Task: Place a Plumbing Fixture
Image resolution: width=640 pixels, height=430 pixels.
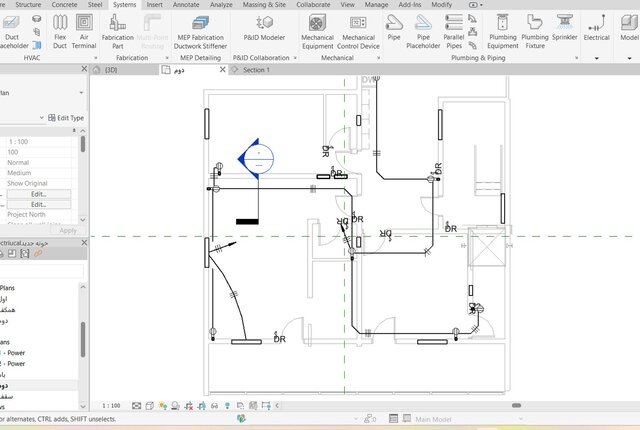Action: click(535, 32)
